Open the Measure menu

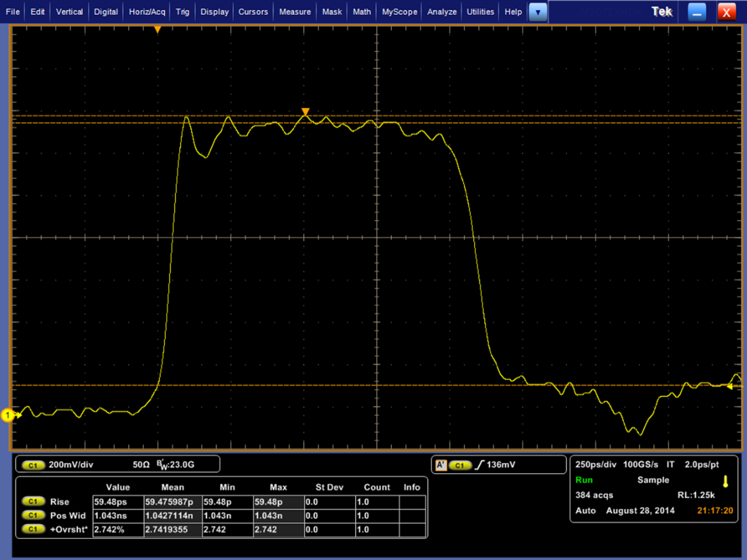click(x=295, y=12)
